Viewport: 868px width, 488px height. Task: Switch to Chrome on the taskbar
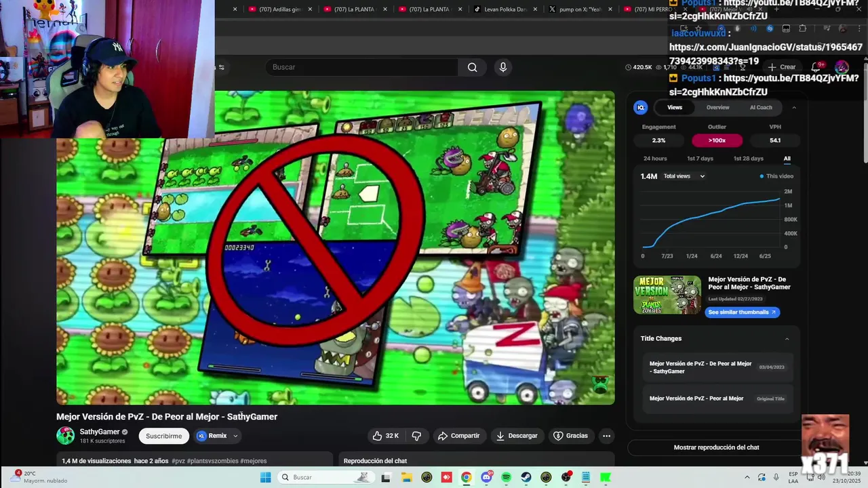point(466,477)
